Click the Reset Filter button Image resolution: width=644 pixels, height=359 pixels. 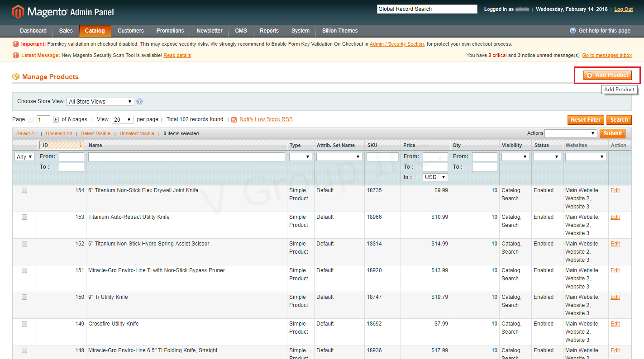point(585,120)
